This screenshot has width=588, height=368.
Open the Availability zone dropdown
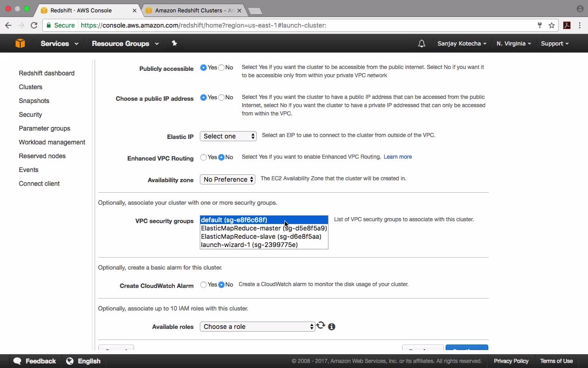pos(227,179)
